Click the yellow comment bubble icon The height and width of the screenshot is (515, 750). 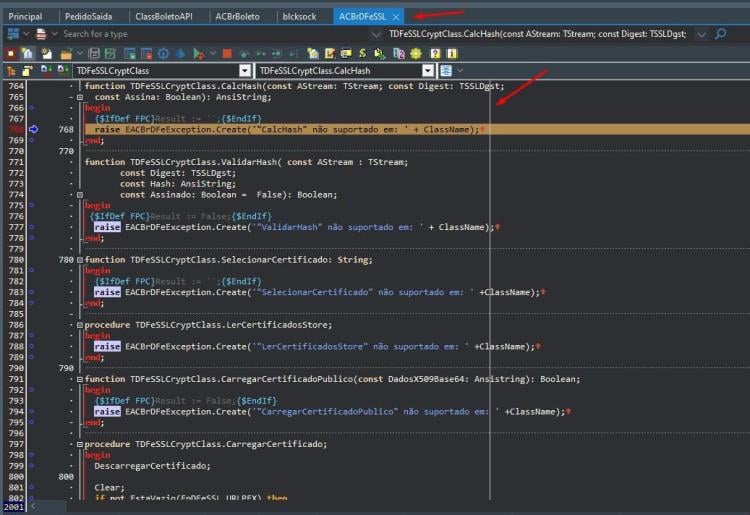(346, 54)
